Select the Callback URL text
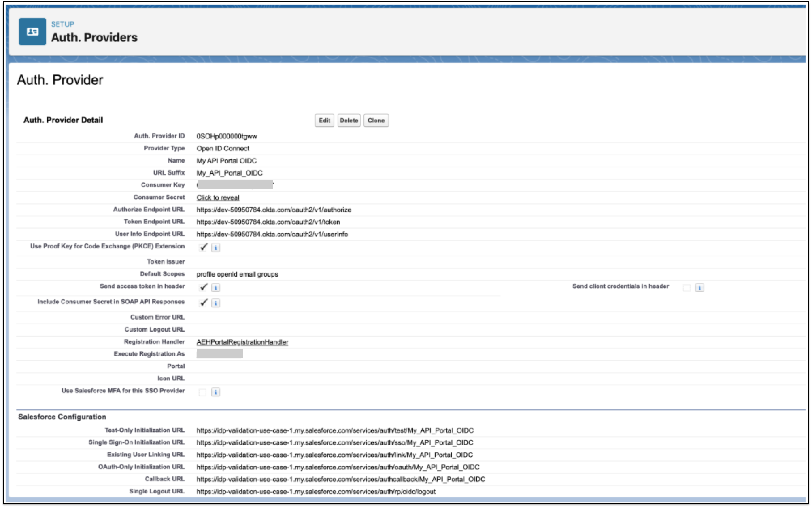This screenshot has height=508, width=812. (x=340, y=479)
